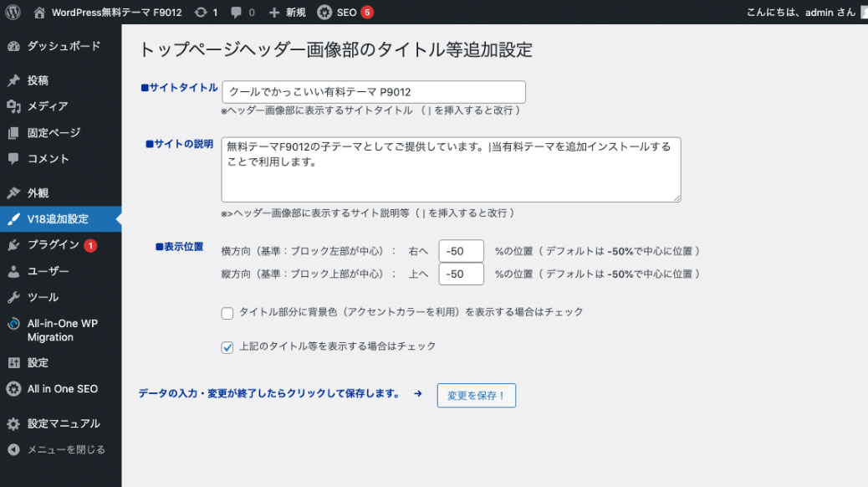This screenshot has height=487, width=868.
Task: Open 固定ページ menu item
Action: 61,133
